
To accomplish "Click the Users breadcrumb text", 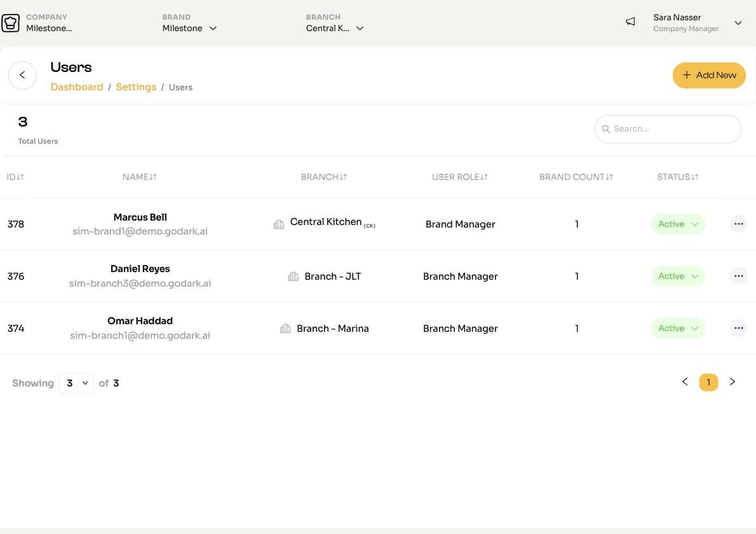I will coord(181,87).
